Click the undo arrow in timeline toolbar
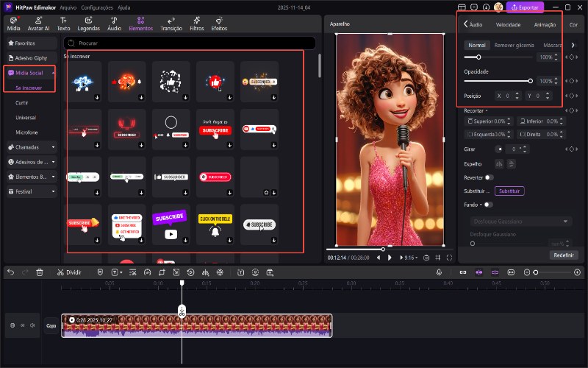This screenshot has height=368, width=588. click(x=10, y=272)
